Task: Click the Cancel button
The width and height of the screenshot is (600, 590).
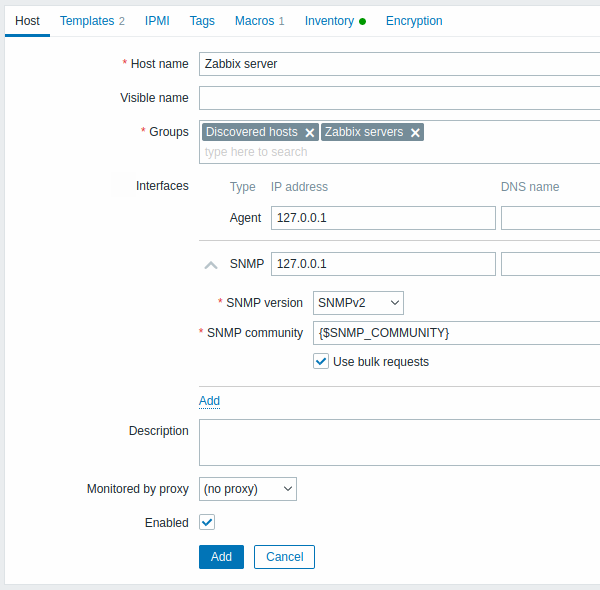Action: [x=284, y=557]
